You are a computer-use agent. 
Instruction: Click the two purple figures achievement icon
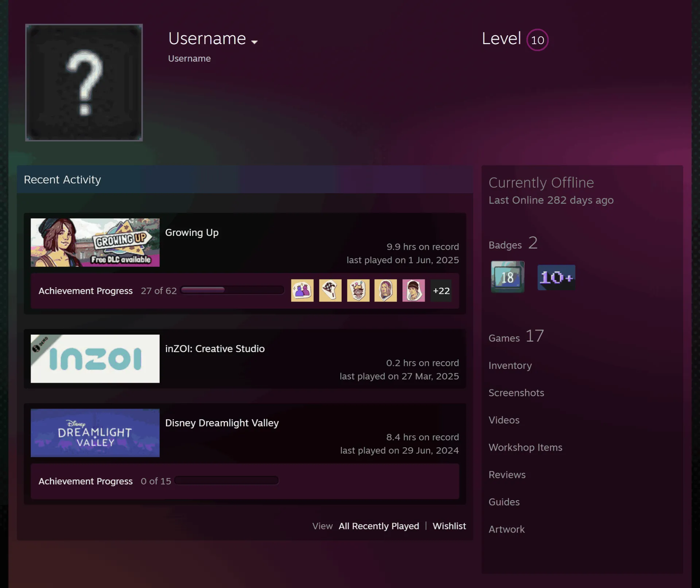[302, 291]
